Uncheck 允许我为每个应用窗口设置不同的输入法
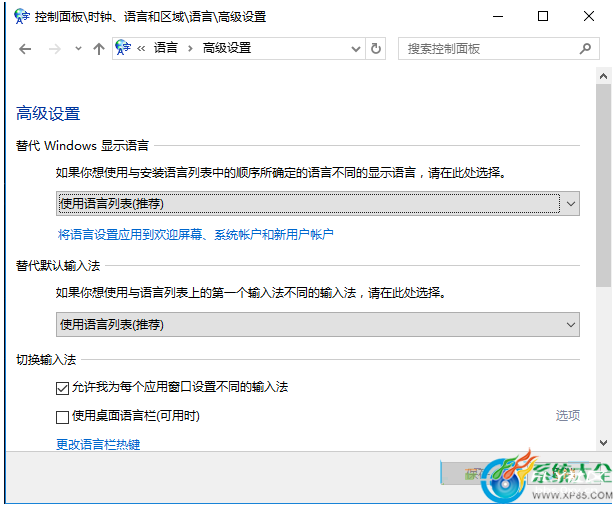 coord(62,388)
